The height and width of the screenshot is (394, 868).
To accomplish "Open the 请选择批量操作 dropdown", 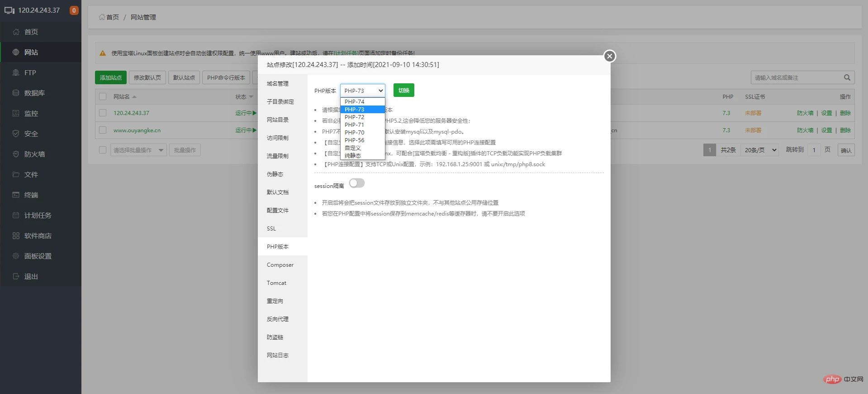I will coord(138,150).
